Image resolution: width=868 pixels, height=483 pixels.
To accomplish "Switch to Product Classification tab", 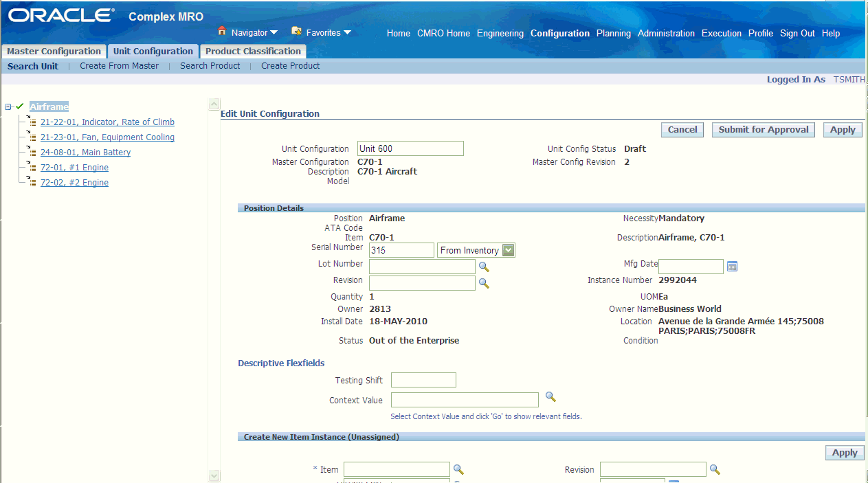I will pyautogui.click(x=253, y=52).
